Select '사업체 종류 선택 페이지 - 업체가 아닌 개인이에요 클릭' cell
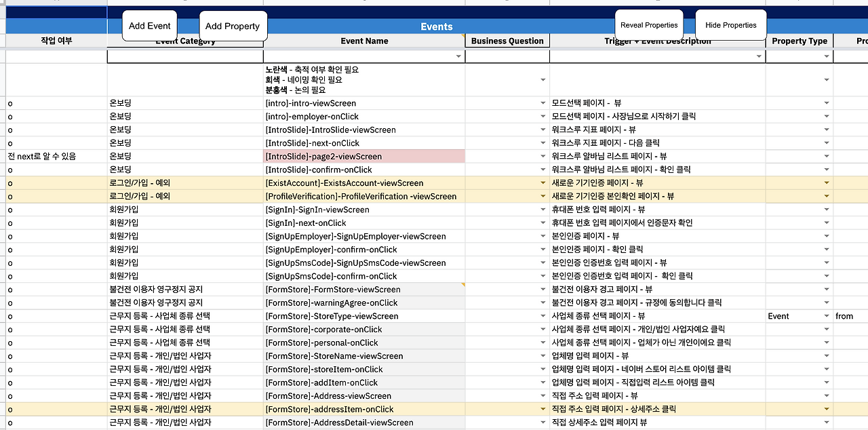 [x=658, y=343]
